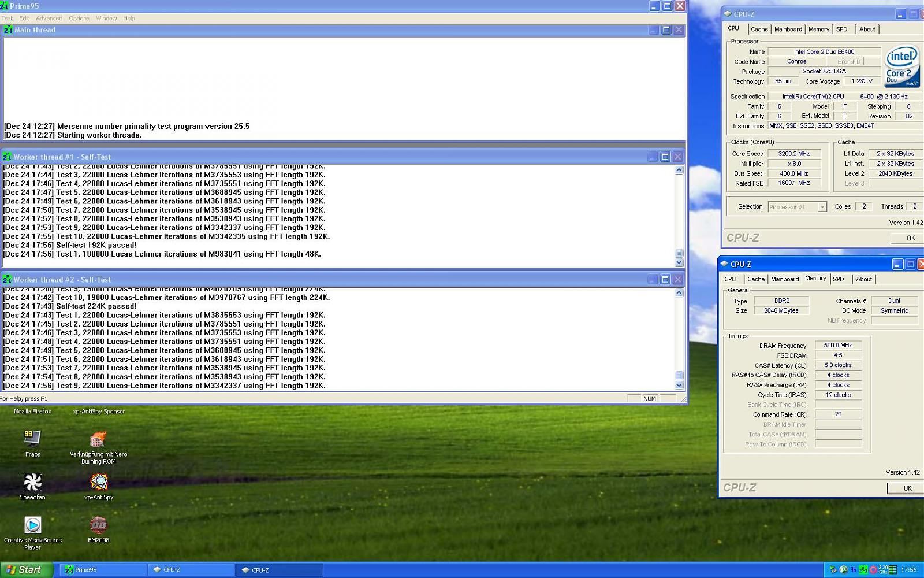This screenshot has width=924, height=578.
Task: Click the Bus Speed value 400.0 MHz
Action: coord(794,173)
